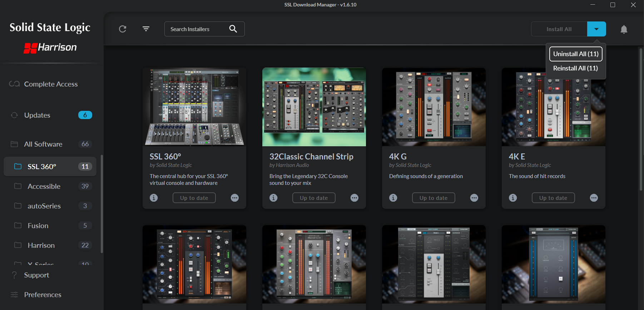Click the Accessible folder icon
Image resolution: width=644 pixels, height=310 pixels.
(18, 186)
